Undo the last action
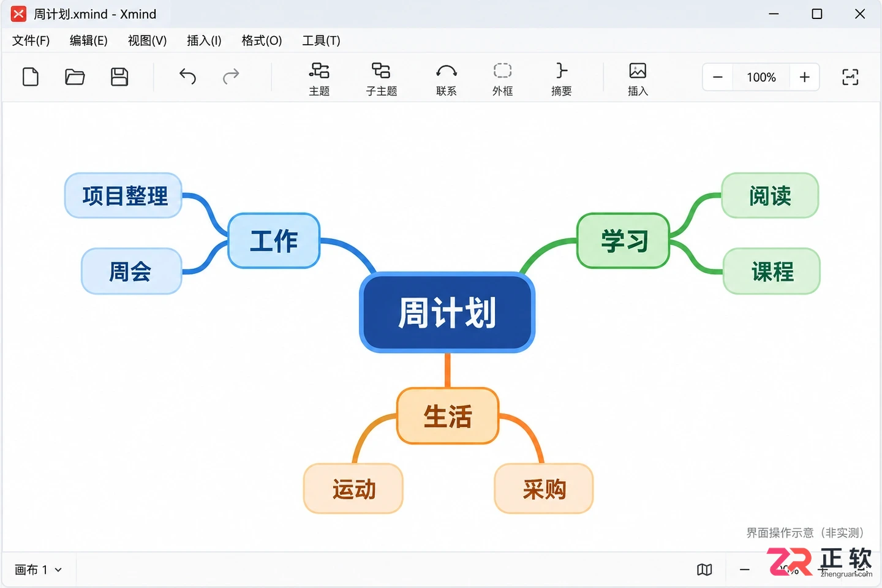Viewport: 882px width, 588px height. (x=187, y=77)
